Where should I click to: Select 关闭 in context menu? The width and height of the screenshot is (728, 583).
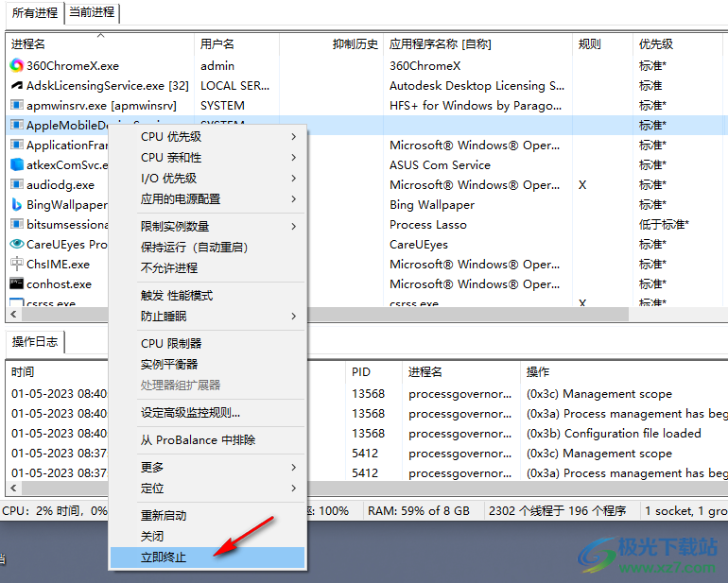(207, 537)
